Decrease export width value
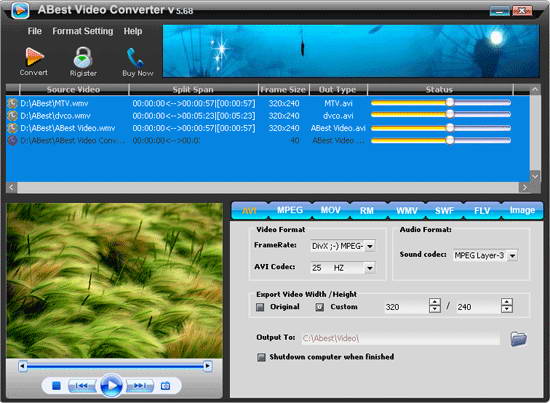Screen dimensions: 550x403 [x=435, y=309]
